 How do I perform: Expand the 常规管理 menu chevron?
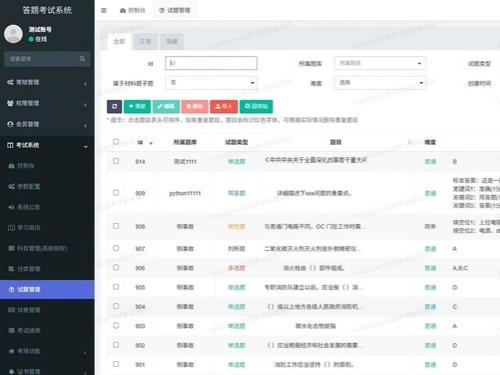pyautogui.click(x=85, y=83)
